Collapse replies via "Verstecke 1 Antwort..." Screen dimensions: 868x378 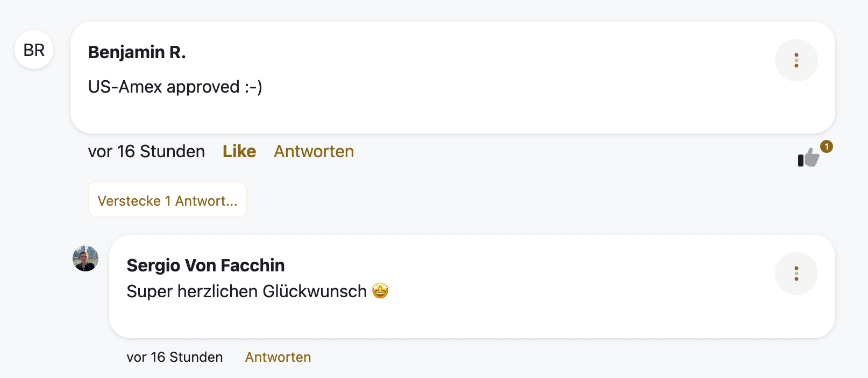167,200
